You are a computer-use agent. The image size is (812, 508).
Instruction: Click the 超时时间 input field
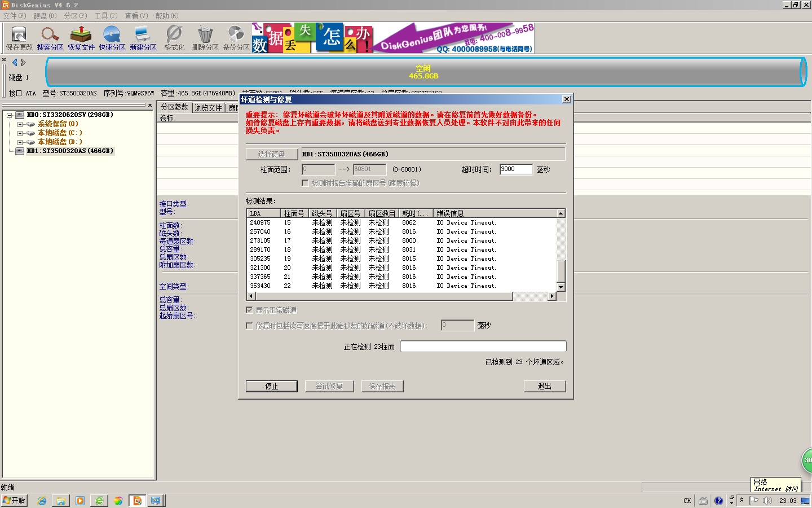[516, 169]
